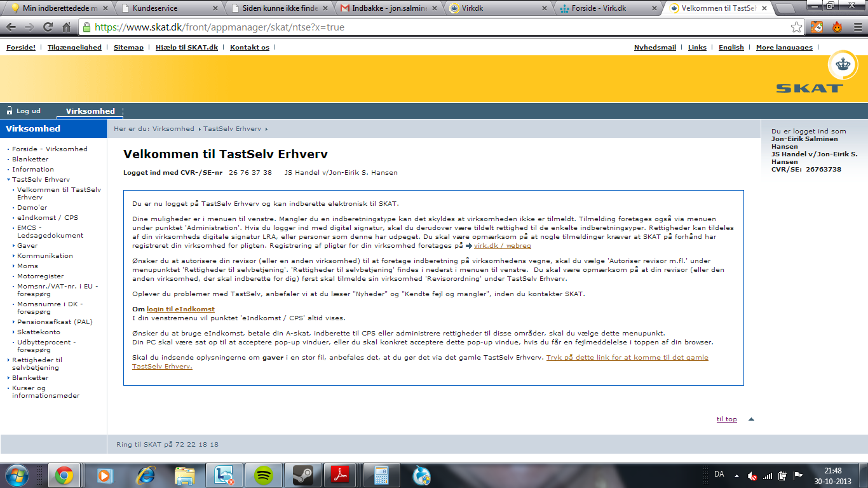The width and height of the screenshot is (868, 488).
Task: Open Rettigheder til selvbetjening
Action: click(37, 363)
